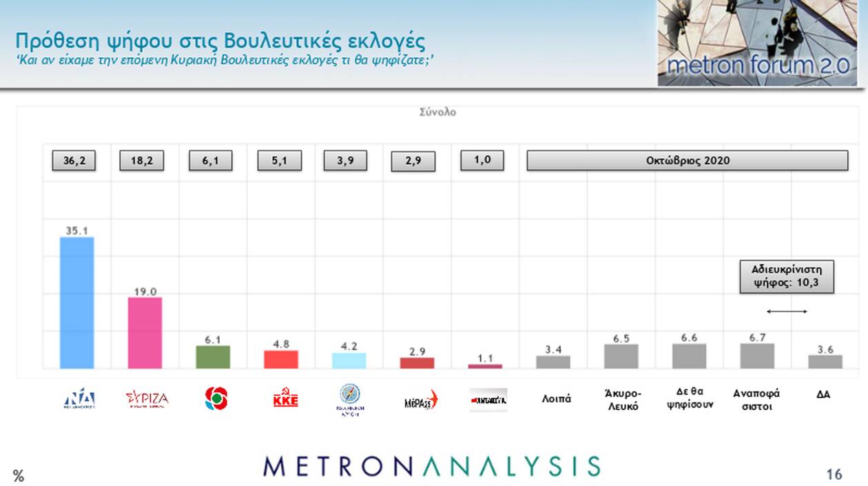Click the METRON ANALYSIS footer logo
The image size is (868, 486).
[431, 466]
